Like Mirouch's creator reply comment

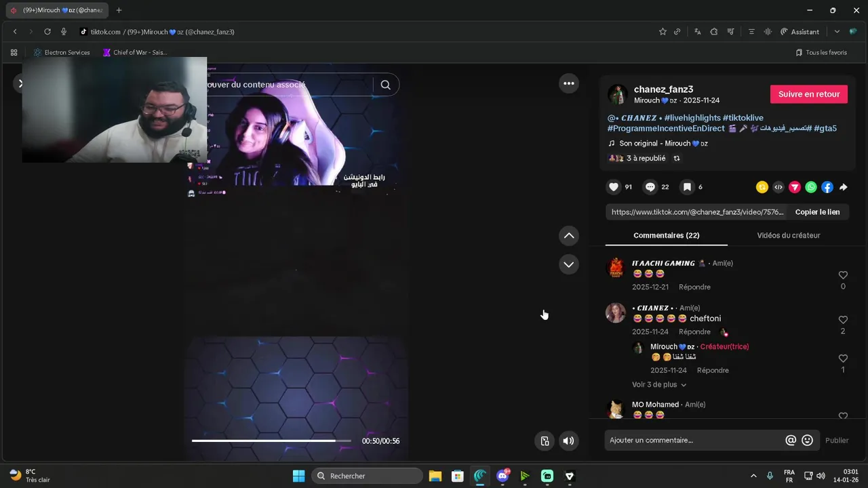click(x=843, y=359)
